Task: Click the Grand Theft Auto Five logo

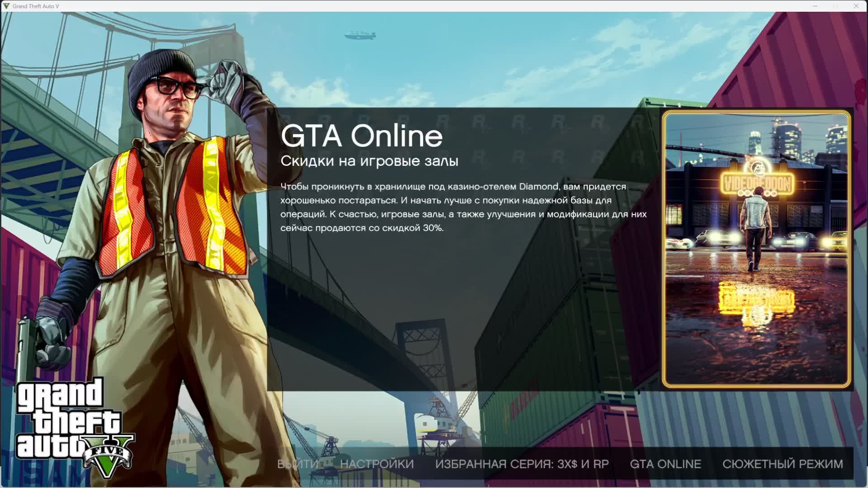Action: click(75, 427)
